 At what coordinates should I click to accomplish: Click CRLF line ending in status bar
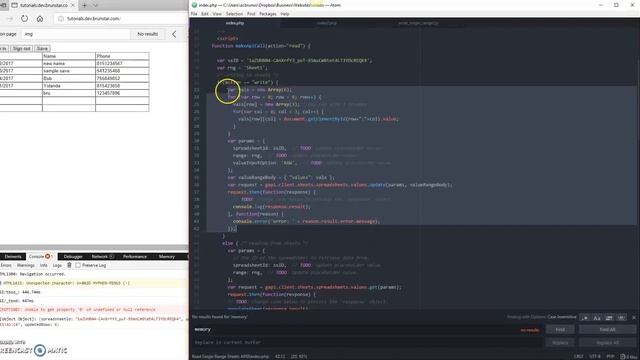point(578,356)
